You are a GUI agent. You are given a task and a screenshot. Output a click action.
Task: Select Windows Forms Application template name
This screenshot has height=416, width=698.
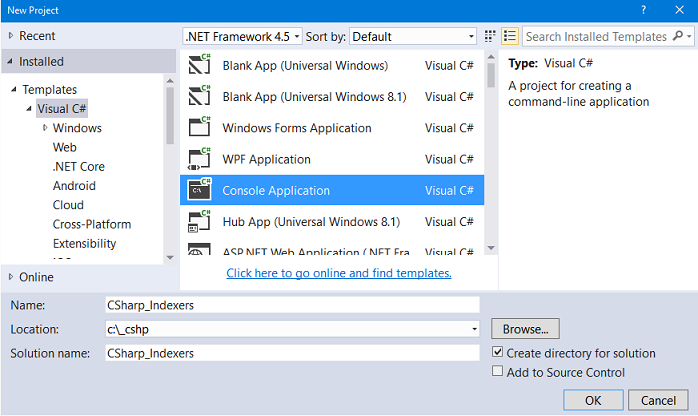click(x=297, y=128)
